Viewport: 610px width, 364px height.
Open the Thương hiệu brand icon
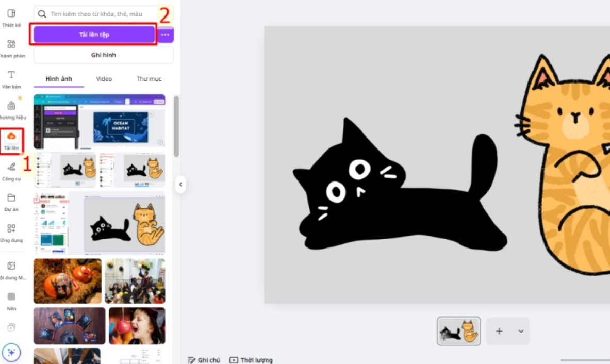pos(11,106)
